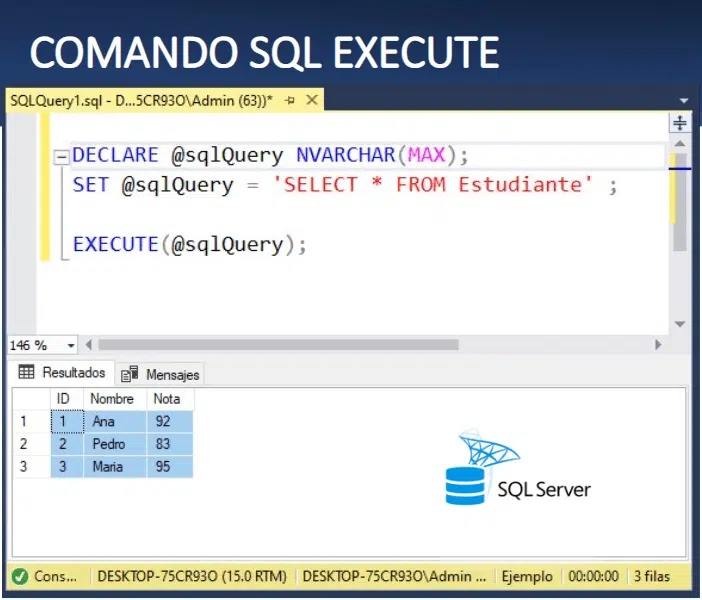
Task: Click the vertical scrollbar down arrow
Action: tap(680, 324)
